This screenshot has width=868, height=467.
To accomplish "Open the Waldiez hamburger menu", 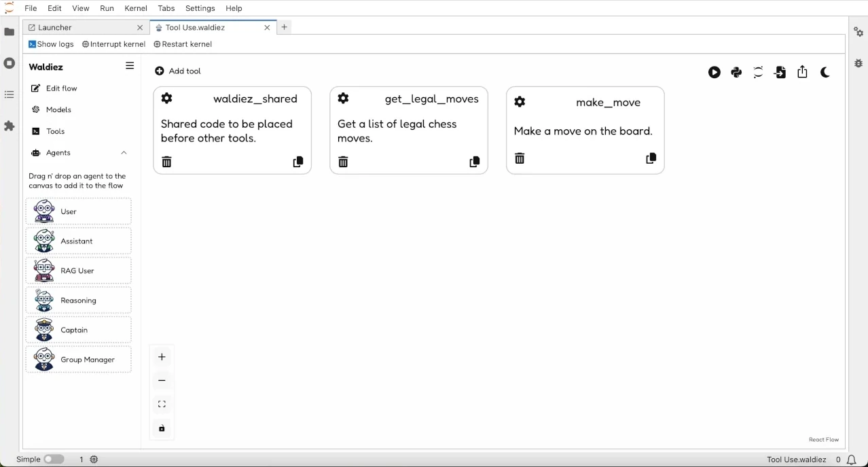I will click(129, 66).
